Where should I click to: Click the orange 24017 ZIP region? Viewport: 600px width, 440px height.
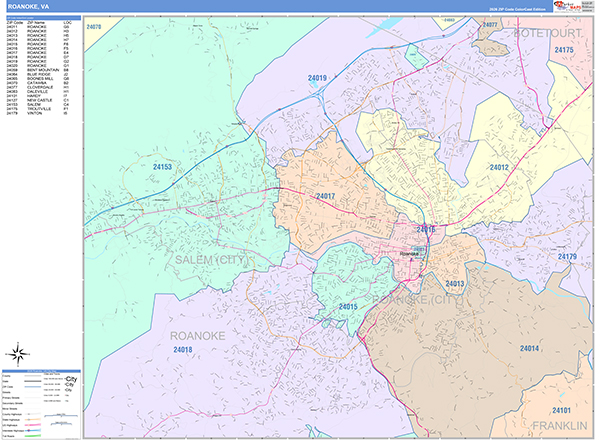[325, 197]
